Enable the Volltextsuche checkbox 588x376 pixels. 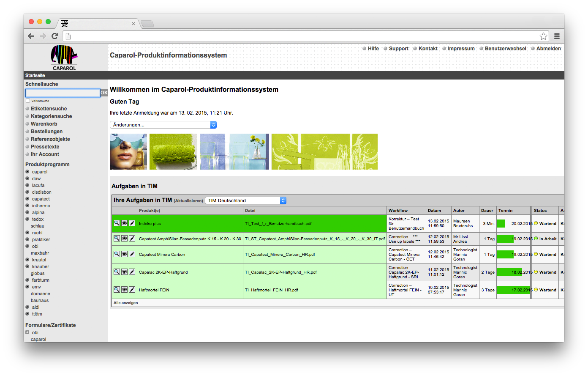click(x=28, y=101)
